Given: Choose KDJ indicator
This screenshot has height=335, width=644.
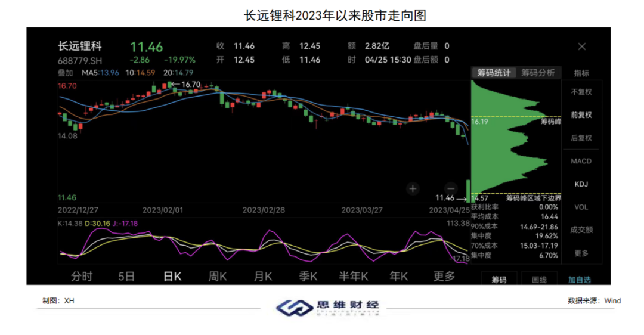Looking at the screenshot, I should click(581, 184).
